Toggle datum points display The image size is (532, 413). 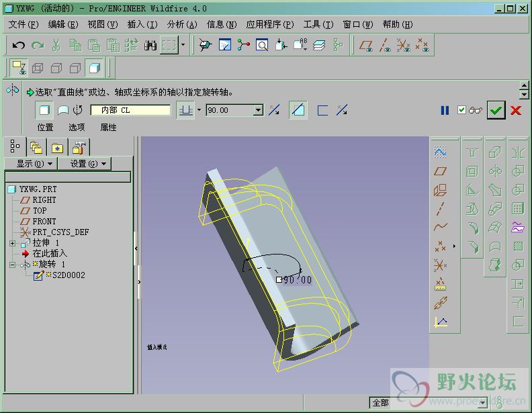423,45
